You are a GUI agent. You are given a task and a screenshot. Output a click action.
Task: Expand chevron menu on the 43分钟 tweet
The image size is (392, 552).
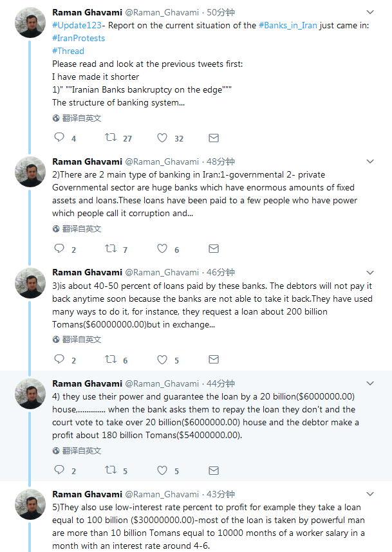pyautogui.click(x=370, y=494)
